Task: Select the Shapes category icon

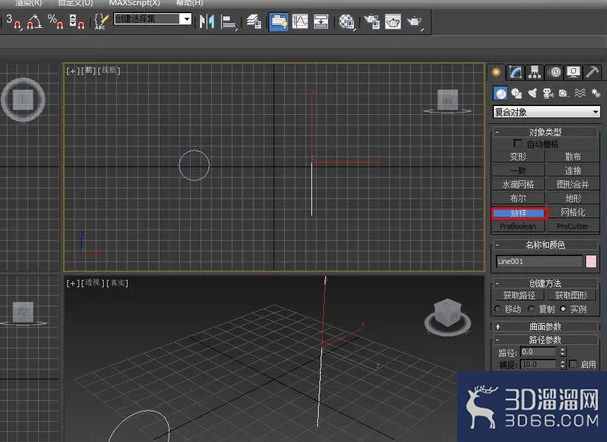Action: [x=516, y=93]
